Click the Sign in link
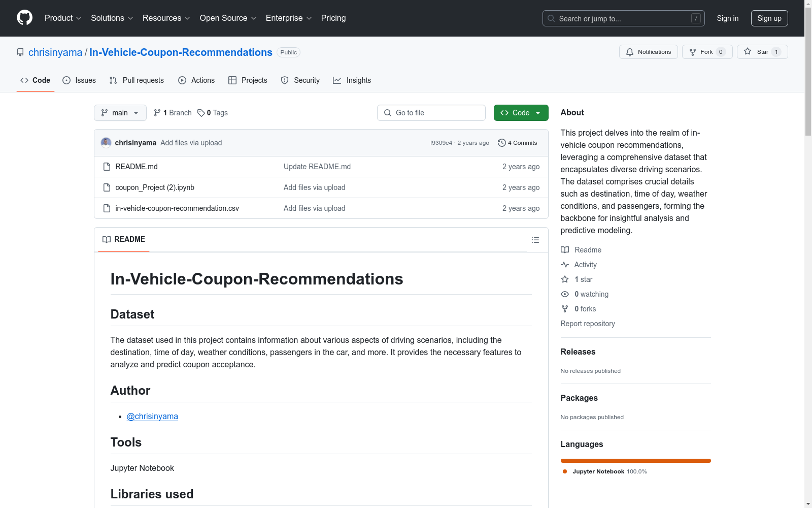Viewport: 812px width, 508px height. point(728,18)
